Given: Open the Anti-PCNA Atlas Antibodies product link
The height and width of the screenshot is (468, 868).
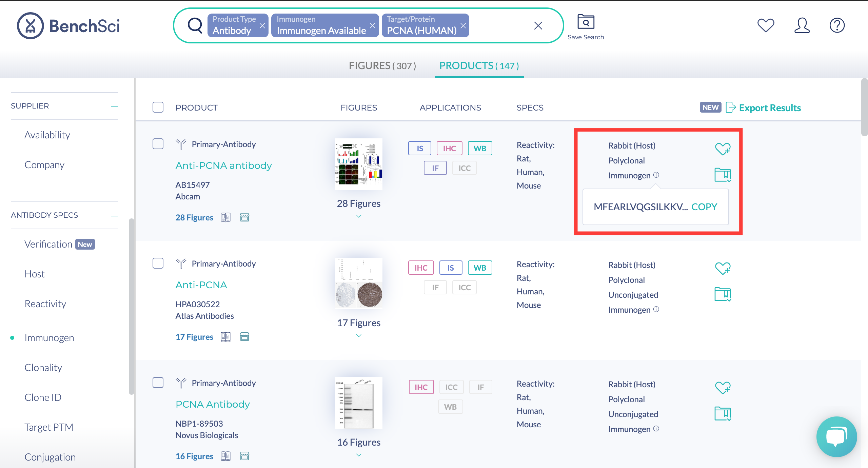Looking at the screenshot, I should [x=201, y=285].
